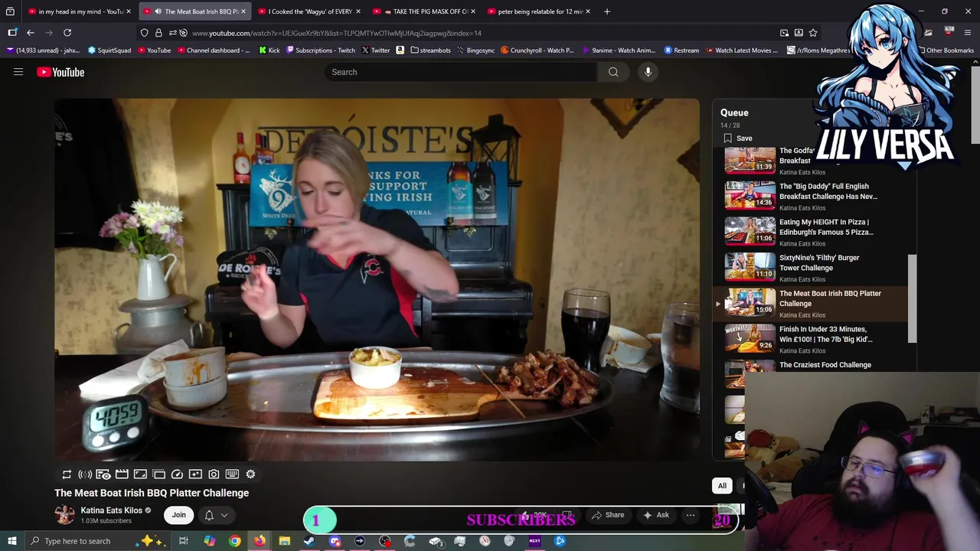Open Google Chrome from taskbar

[234, 541]
